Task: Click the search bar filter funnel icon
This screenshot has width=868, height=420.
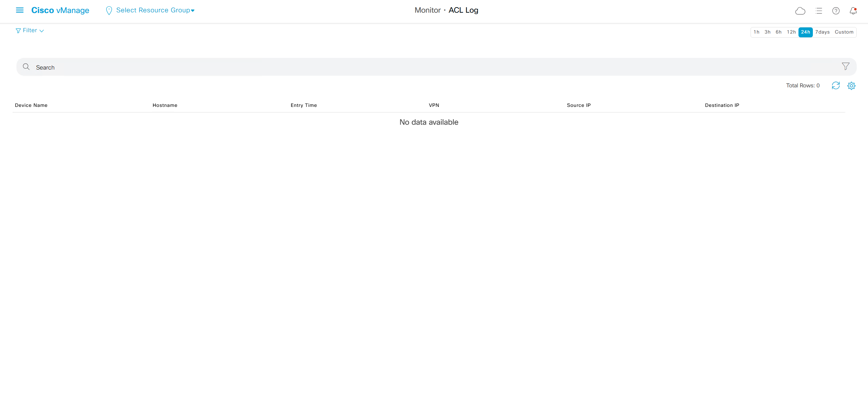Action: tap(845, 66)
